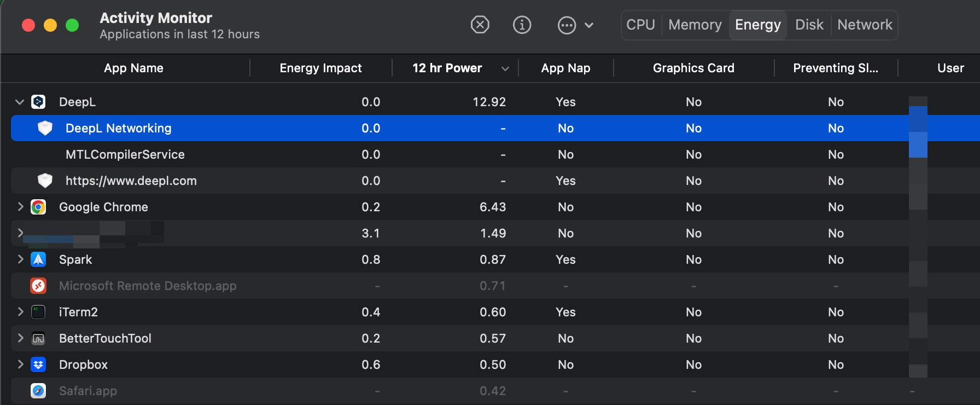Image resolution: width=980 pixels, height=405 pixels.
Task: Click Chrome's 6.43 power value
Action: 493,207
